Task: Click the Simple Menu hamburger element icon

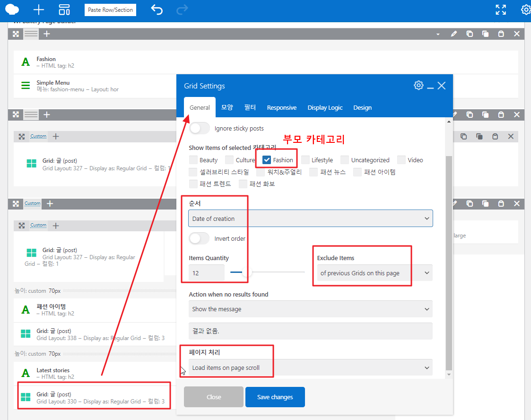Action: 26,85
